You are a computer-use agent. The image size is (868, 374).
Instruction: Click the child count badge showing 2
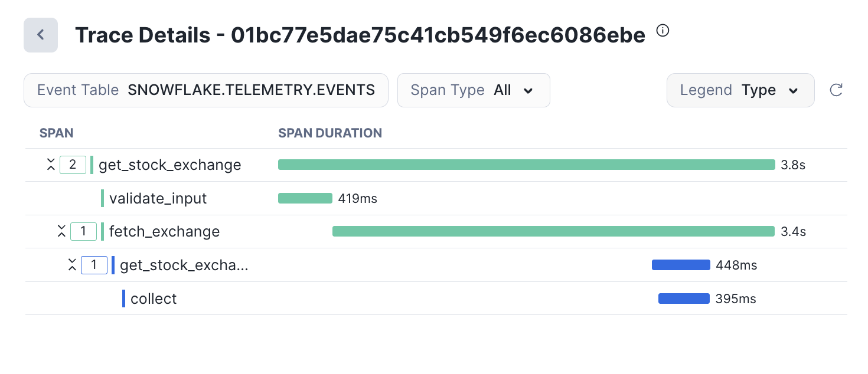pyautogui.click(x=73, y=165)
